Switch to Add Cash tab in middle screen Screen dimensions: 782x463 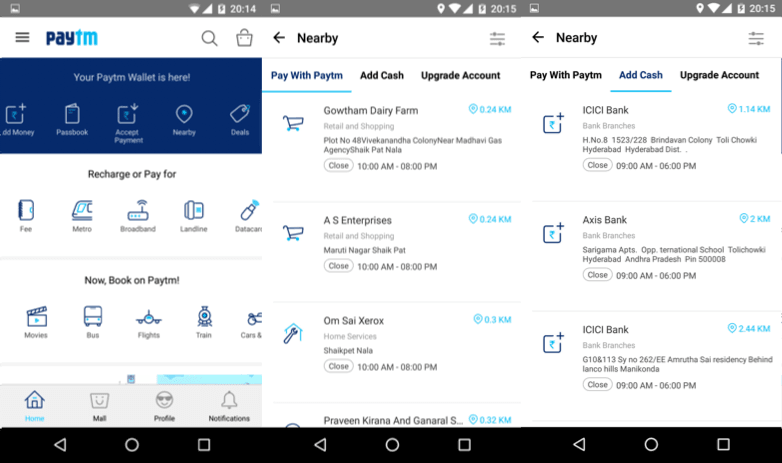point(382,75)
